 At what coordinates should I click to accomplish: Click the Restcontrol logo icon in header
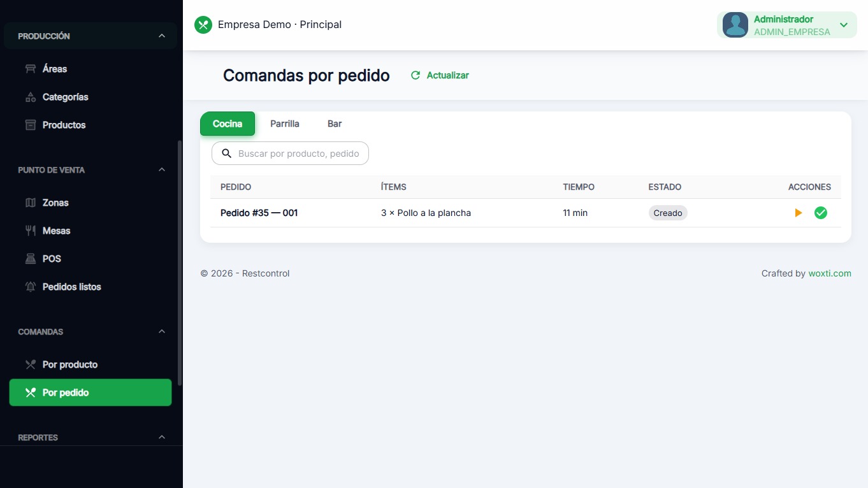[203, 25]
